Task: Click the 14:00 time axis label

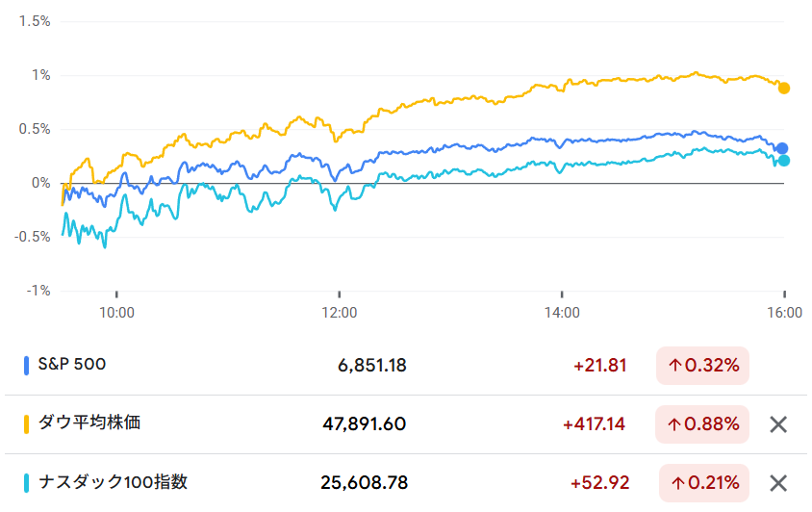Action: coord(562,313)
